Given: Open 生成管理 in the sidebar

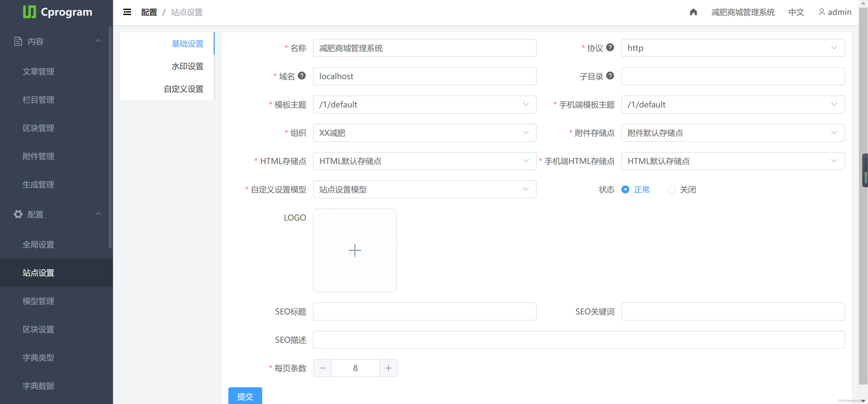Looking at the screenshot, I should pos(38,184).
